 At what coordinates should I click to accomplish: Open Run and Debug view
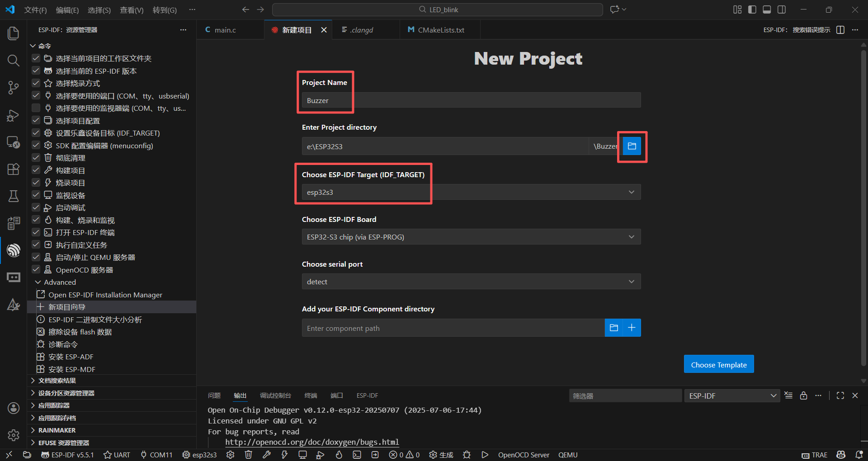click(14, 115)
